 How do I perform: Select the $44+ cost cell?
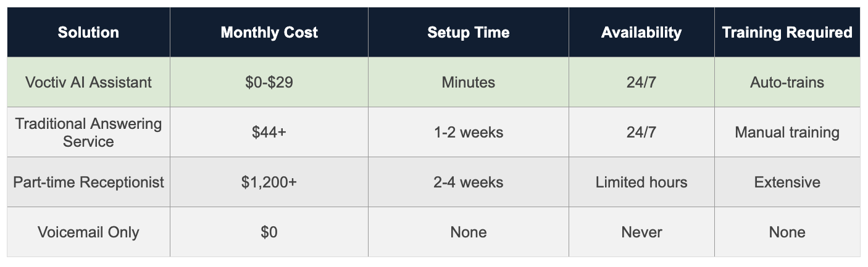[269, 132]
